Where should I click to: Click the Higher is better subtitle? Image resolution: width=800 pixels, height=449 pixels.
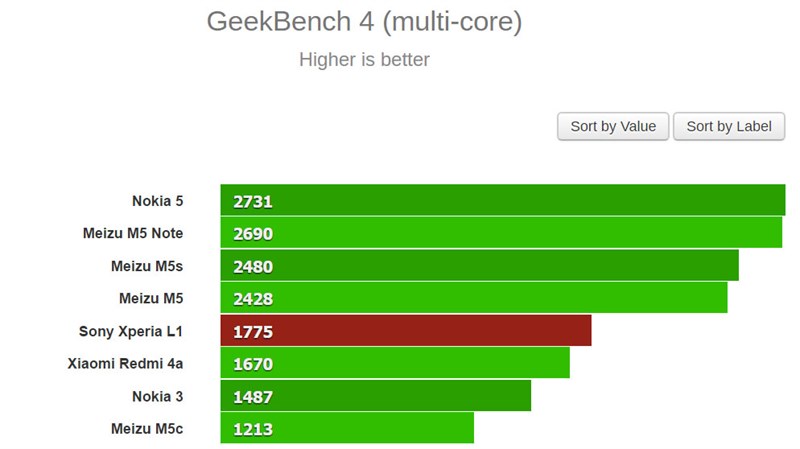coord(364,60)
